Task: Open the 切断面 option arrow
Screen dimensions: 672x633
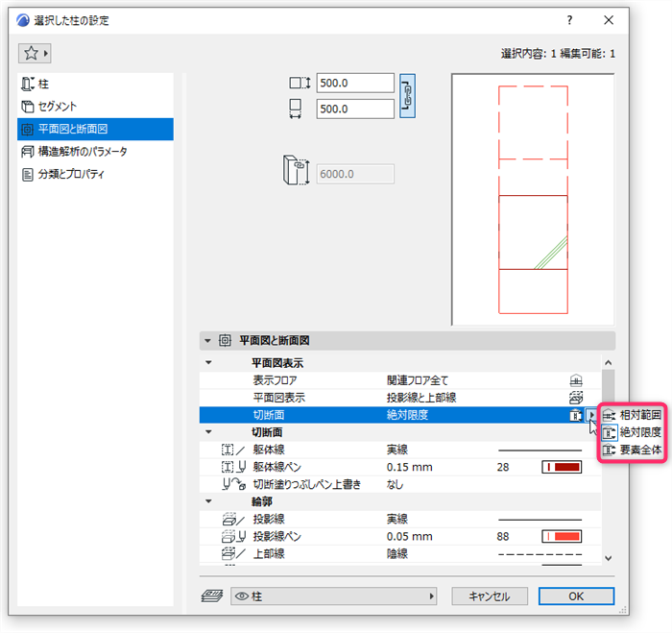Action: pos(591,415)
